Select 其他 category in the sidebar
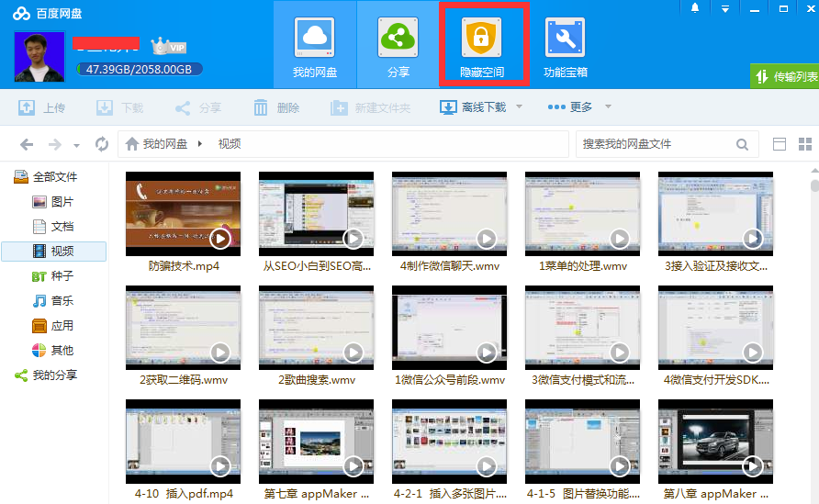The height and width of the screenshot is (504, 819). (x=52, y=351)
